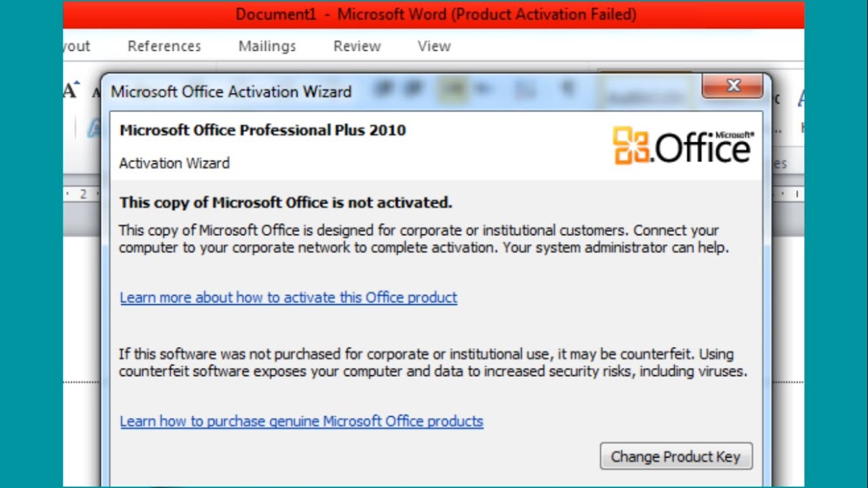
Task: Open the References ribbon tab
Action: (x=164, y=46)
